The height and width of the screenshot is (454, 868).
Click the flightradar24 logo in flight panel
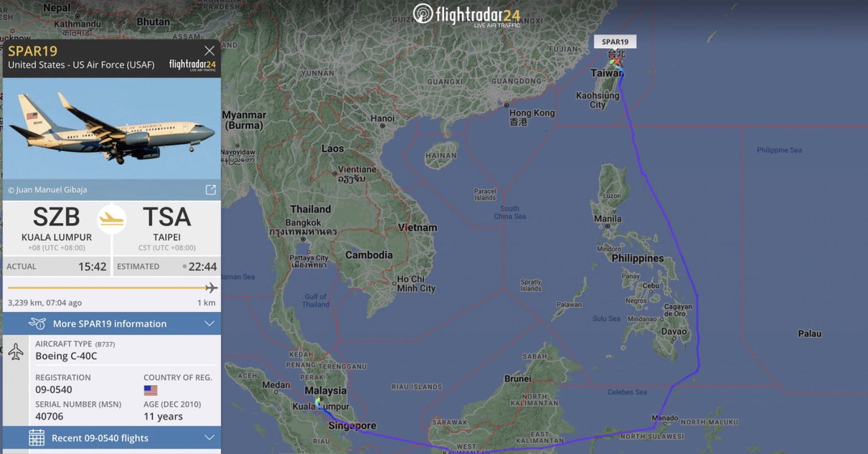tap(192, 65)
